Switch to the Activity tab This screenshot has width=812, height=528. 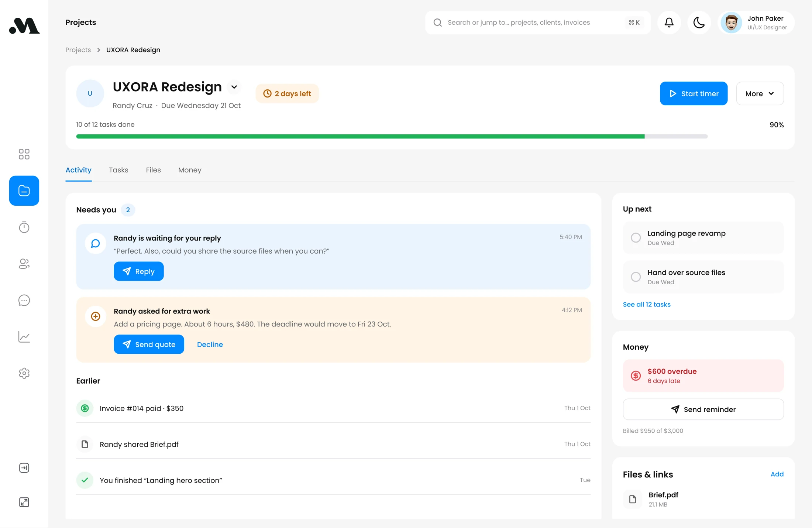78,170
